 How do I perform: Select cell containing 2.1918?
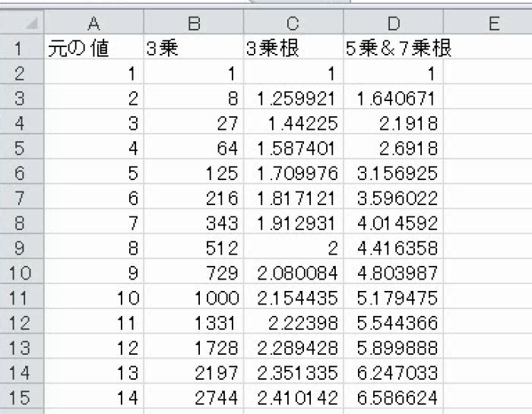(x=393, y=122)
